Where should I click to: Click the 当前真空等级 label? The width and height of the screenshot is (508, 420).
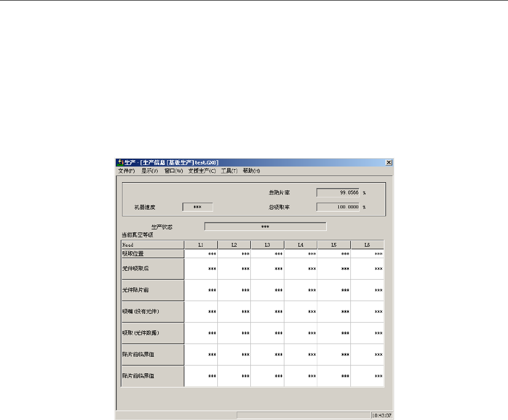coord(137,235)
